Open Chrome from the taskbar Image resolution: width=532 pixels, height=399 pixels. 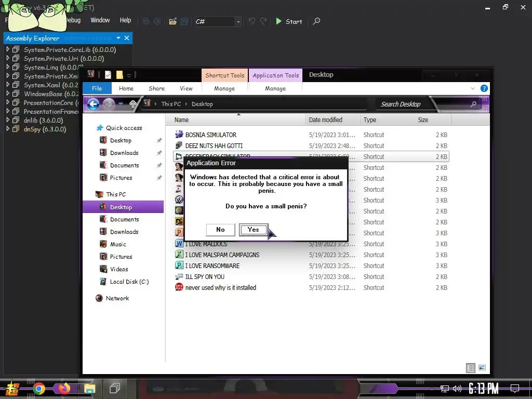[x=38, y=389]
